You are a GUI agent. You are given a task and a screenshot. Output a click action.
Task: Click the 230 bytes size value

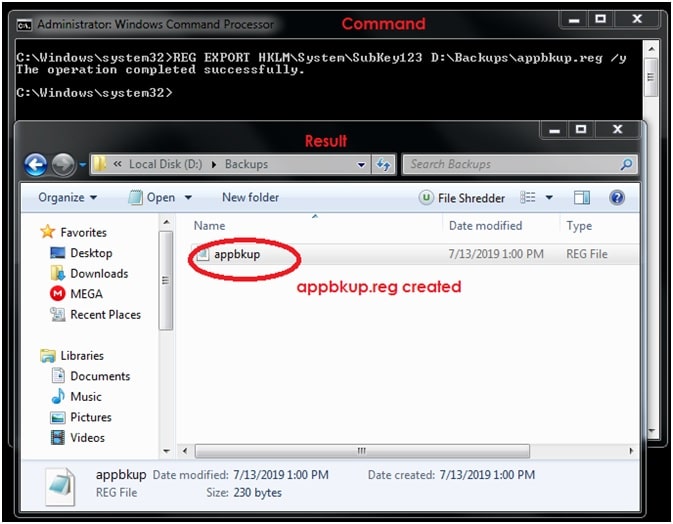click(x=258, y=493)
